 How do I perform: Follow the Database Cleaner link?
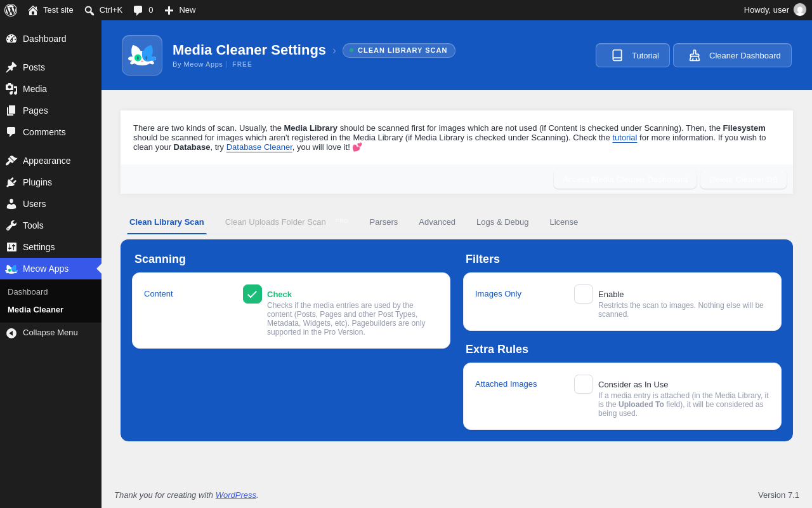click(259, 147)
